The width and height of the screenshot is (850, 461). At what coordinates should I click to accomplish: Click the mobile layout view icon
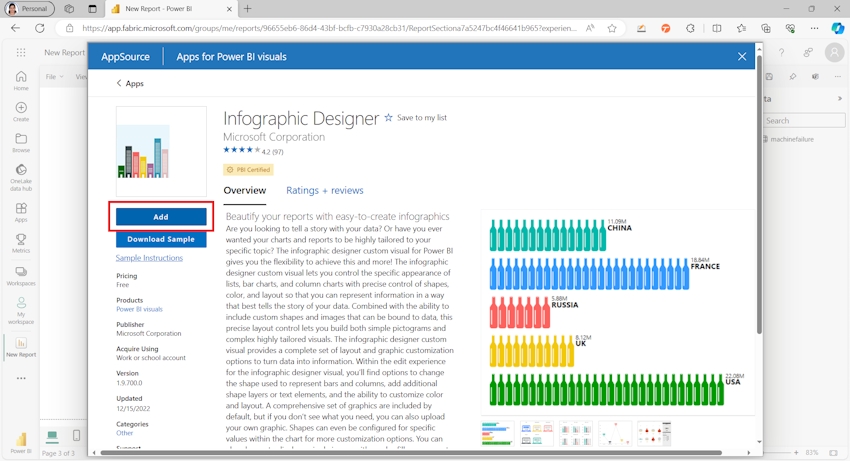[x=76, y=436]
